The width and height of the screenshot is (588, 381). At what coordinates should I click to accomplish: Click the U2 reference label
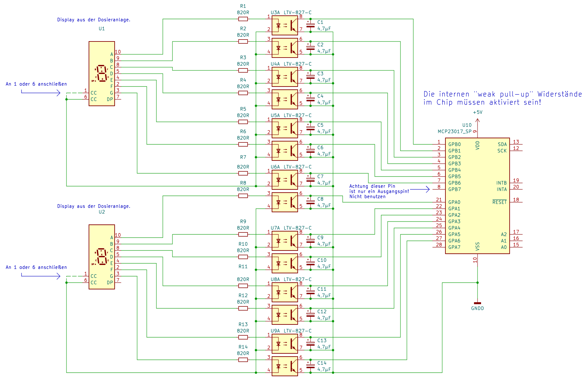[x=102, y=212]
